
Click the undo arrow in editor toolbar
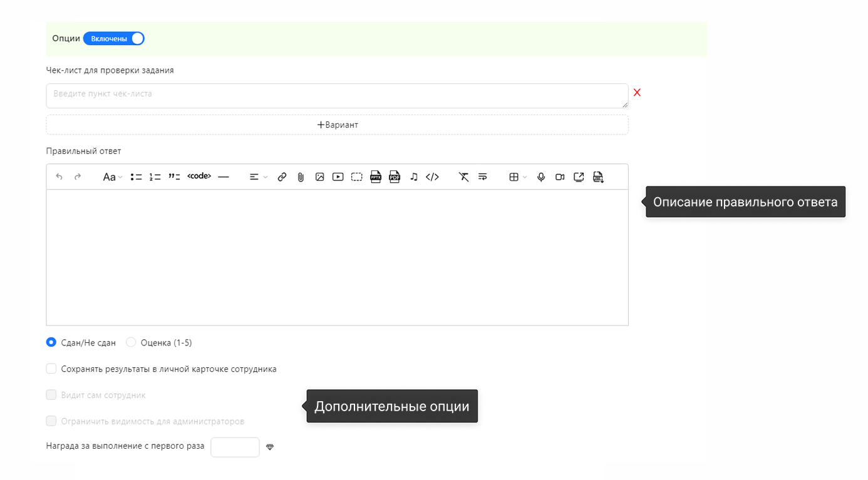59,177
